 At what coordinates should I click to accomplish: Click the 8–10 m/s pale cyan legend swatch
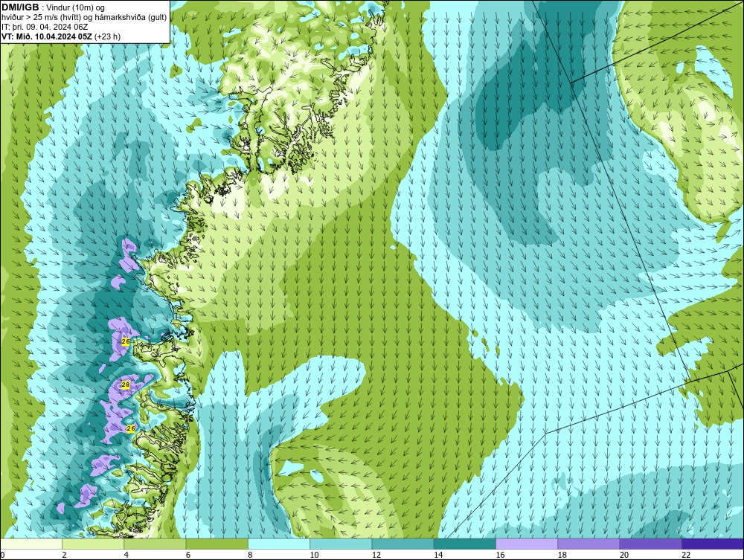(x=279, y=544)
